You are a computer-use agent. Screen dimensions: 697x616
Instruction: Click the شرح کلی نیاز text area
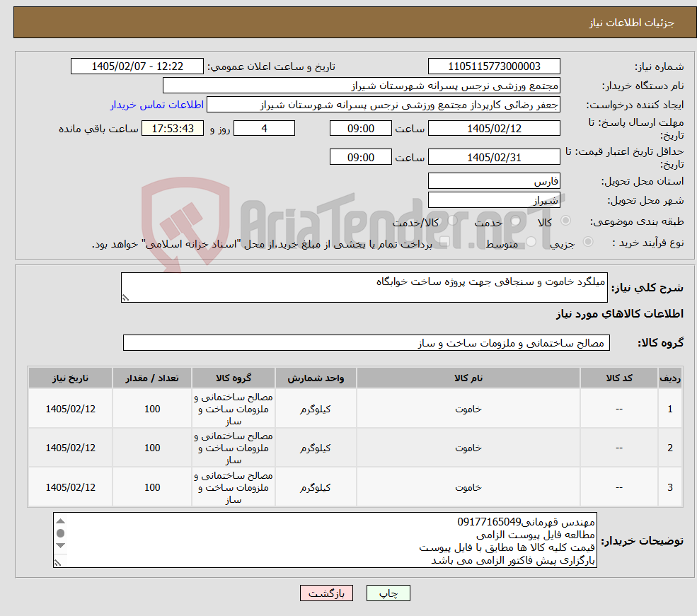click(x=364, y=288)
